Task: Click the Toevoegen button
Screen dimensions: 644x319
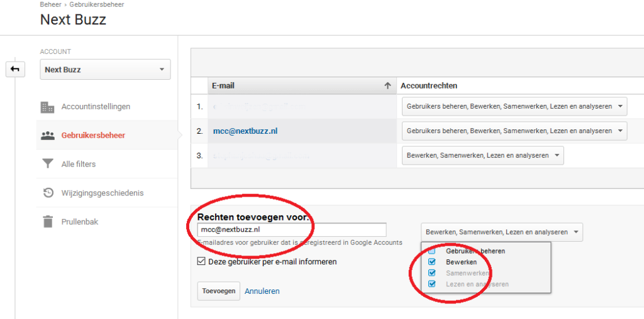Action: coord(218,291)
